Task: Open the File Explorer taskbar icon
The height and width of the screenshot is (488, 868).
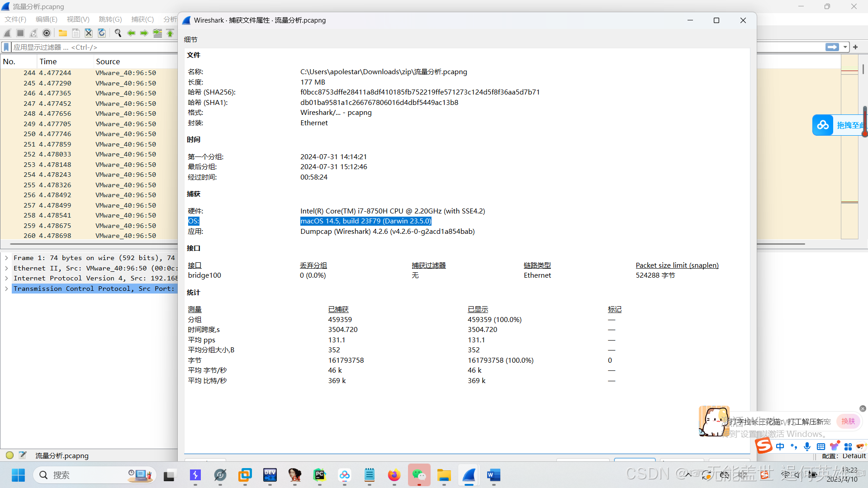Action: tap(444, 475)
